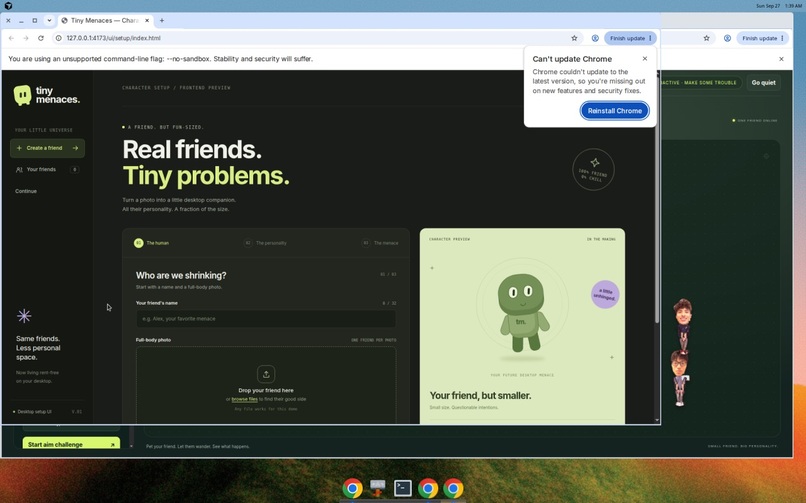Click the ONE FRIEND ONLINE status text
Viewport: 806px width, 503px height.
pos(758,121)
